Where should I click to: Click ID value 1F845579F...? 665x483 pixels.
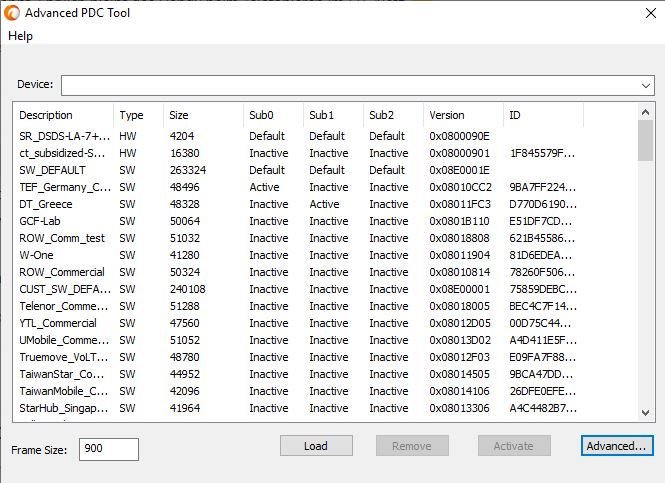(x=542, y=153)
